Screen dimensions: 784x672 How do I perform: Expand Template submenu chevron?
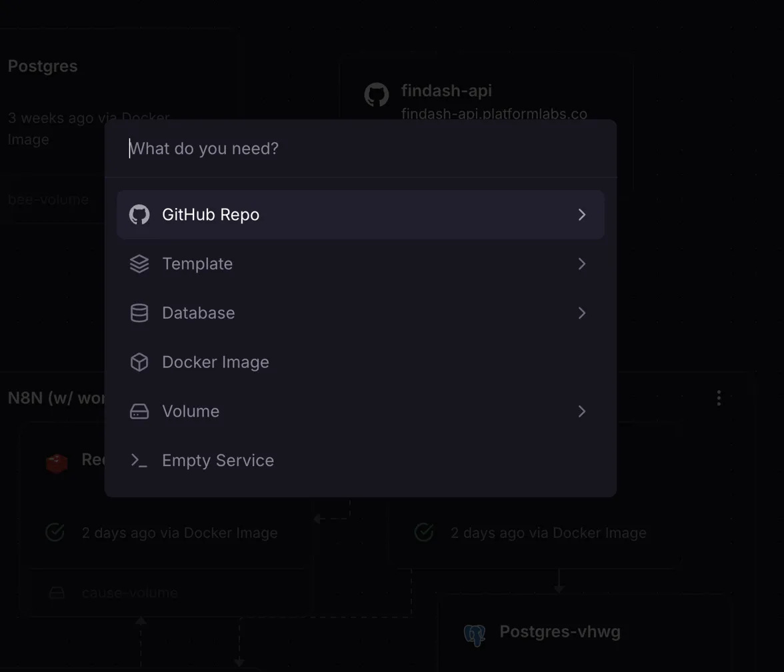point(581,264)
